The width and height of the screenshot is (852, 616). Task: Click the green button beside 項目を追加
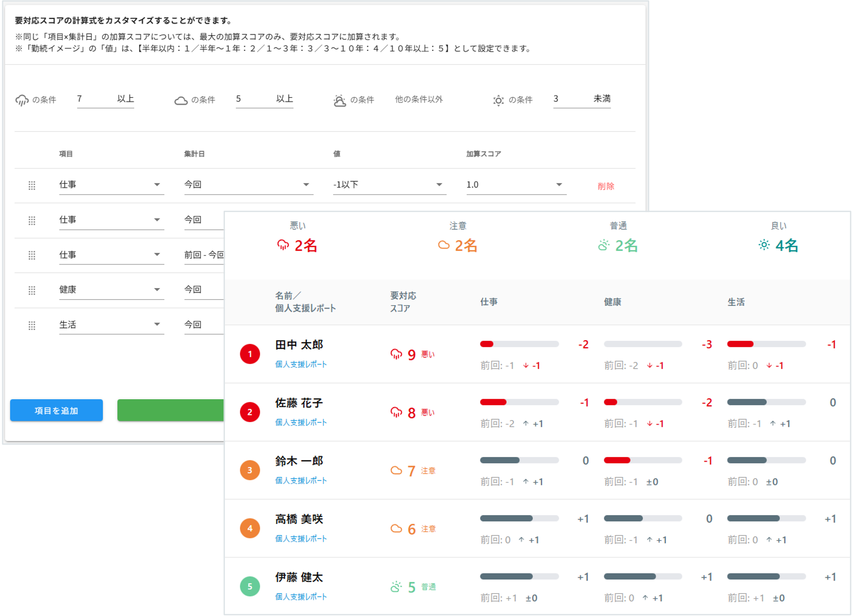[171, 410]
